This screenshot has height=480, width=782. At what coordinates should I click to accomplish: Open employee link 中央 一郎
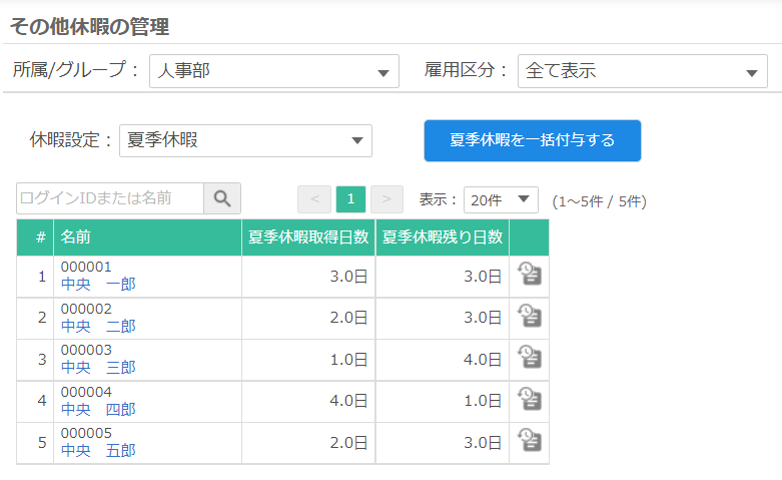pyautogui.click(x=98, y=284)
